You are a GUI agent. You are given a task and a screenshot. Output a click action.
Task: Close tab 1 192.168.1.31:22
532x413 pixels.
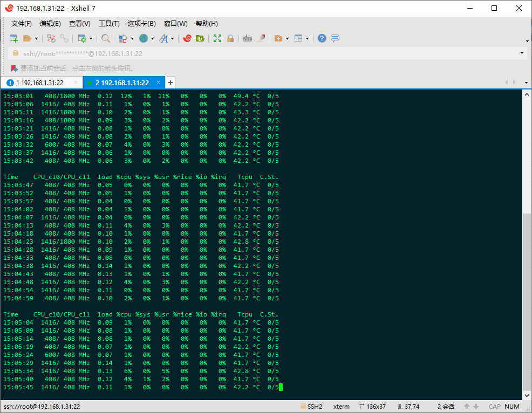click(76, 82)
